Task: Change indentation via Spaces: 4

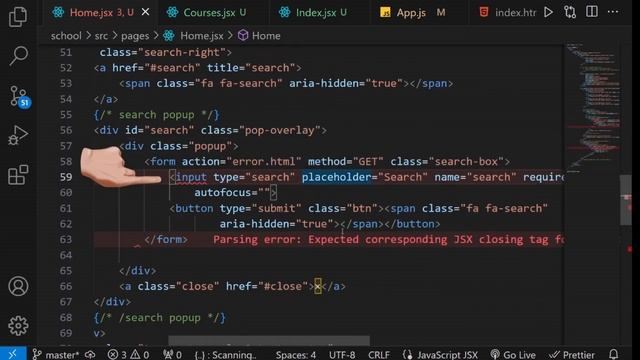Action: [296, 355]
